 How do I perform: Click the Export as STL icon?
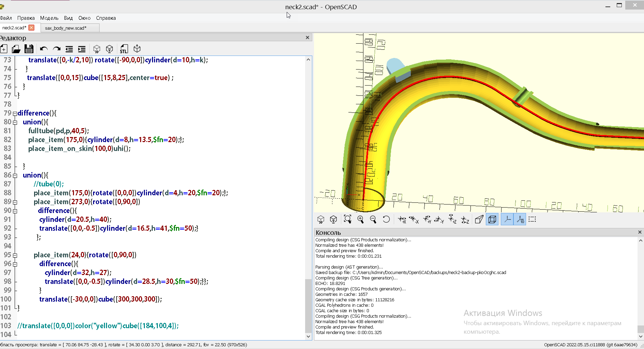124,49
